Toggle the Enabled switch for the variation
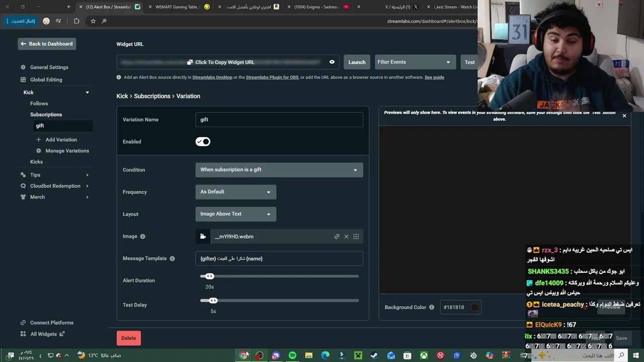The height and width of the screenshot is (362, 644). tap(203, 142)
